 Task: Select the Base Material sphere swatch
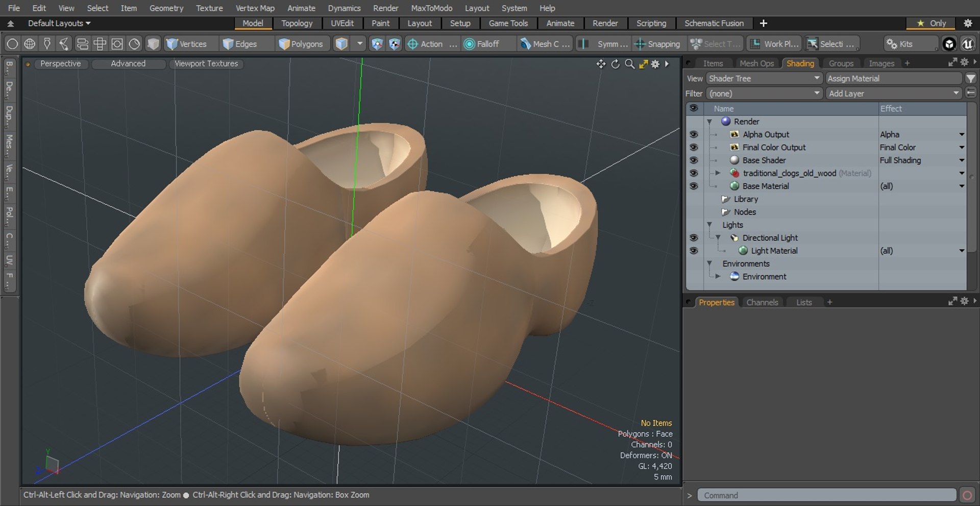click(734, 186)
